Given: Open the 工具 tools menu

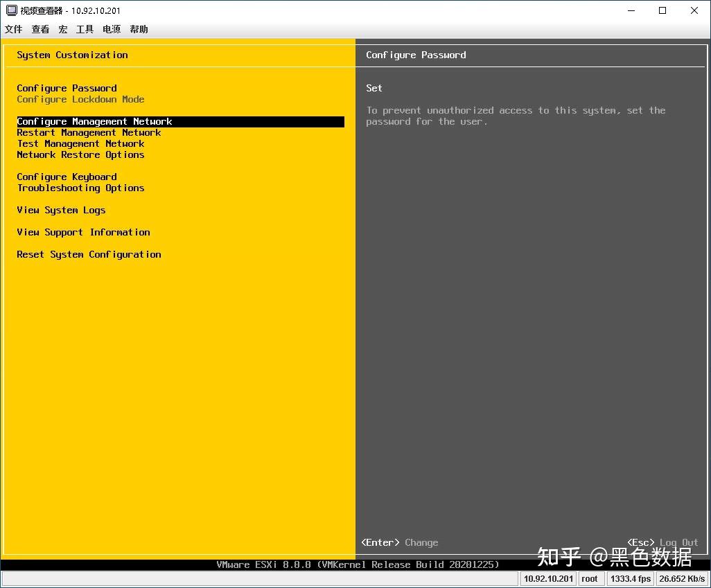Looking at the screenshot, I should tap(85, 29).
